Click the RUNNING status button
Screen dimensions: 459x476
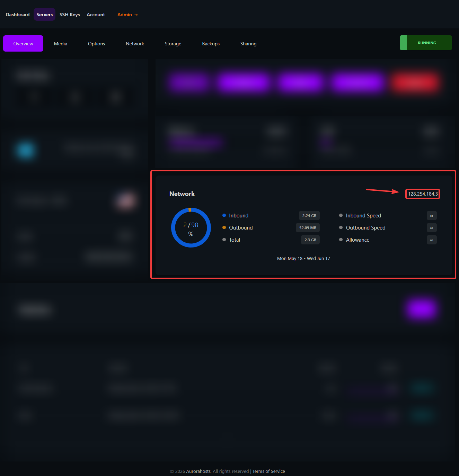coord(426,43)
